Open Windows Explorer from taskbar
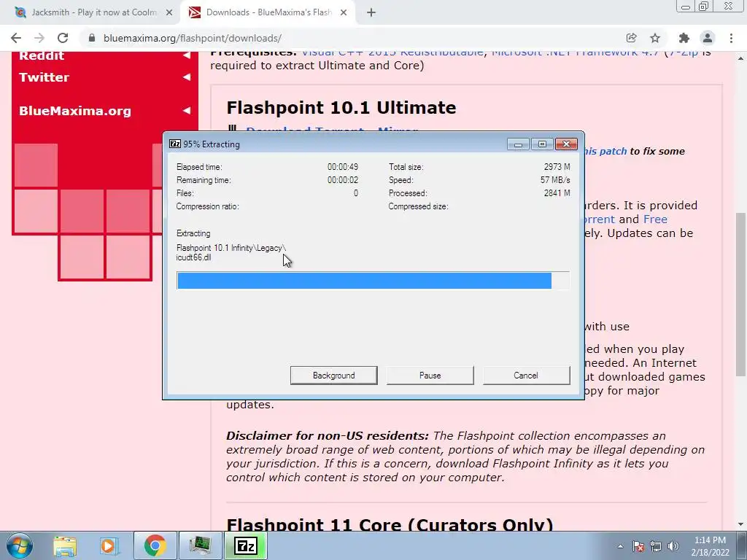This screenshot has width=747, height=560. tap(65, 545)
